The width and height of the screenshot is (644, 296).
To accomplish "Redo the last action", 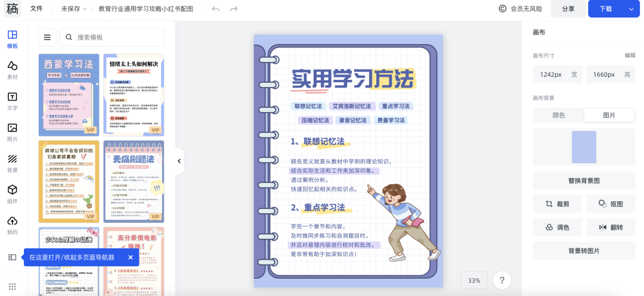I will (x=234, y=8).
